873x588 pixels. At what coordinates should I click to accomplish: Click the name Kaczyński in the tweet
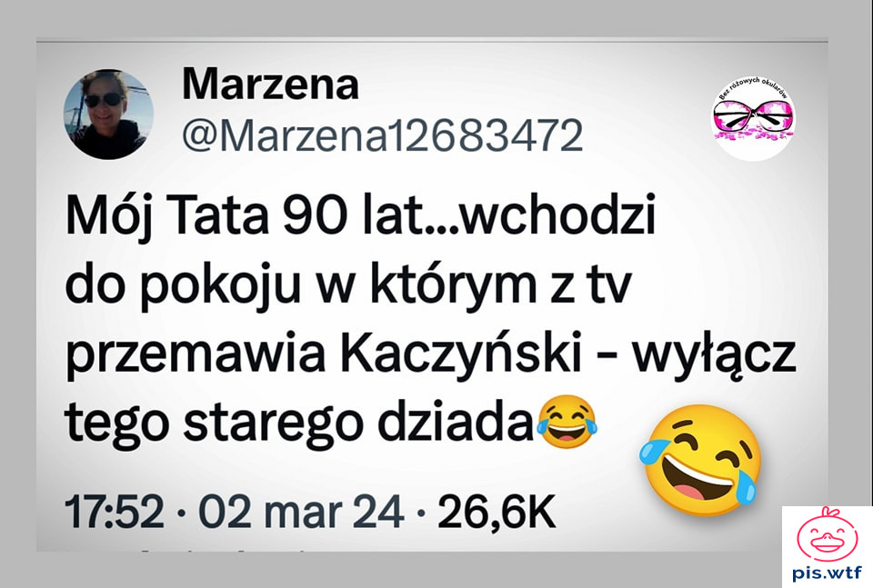click(461, 354)
